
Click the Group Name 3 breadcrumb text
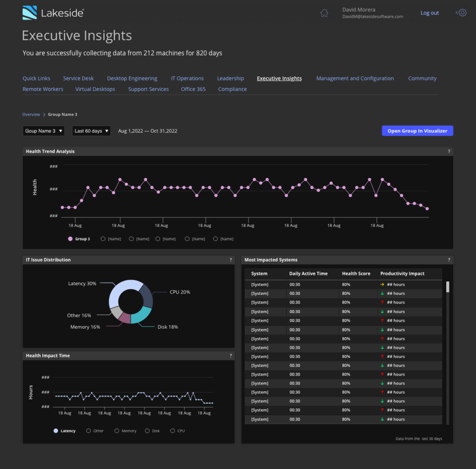click(63, 115)
